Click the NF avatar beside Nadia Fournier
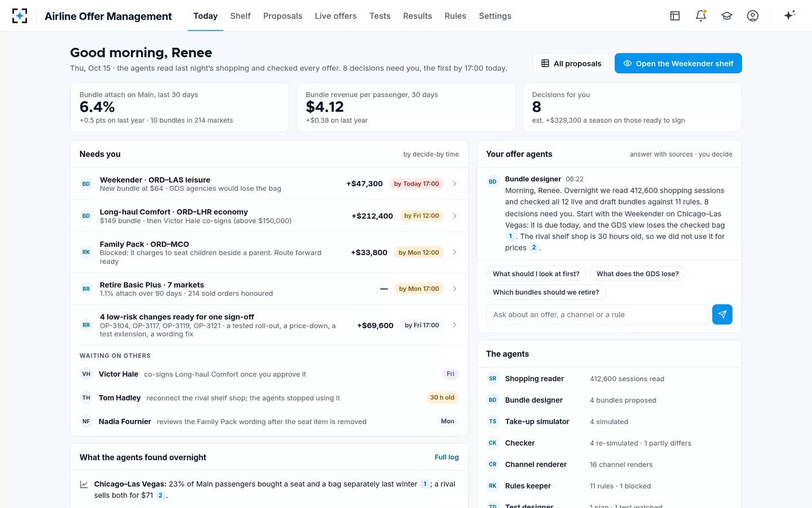Screen dimensions: 812x508 [x=86, y=422]
